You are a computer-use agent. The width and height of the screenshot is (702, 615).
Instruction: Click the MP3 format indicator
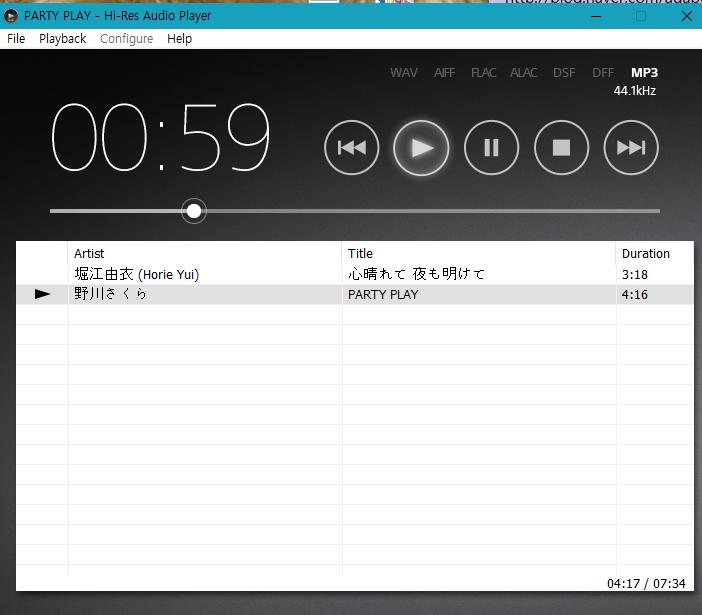pyautogui.click(x=644, y=73)
